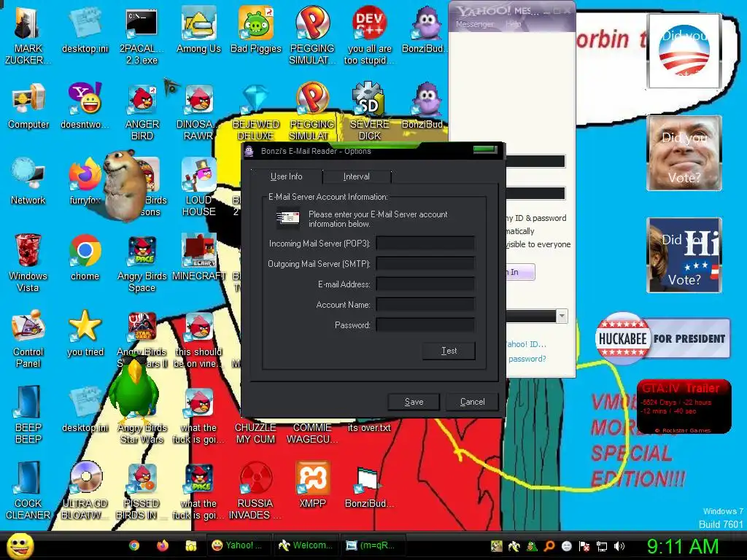Image resolution: width=747 pixels, height=560 pixels.
Task: Focus the Password field in Bonzi options
Action: coord(425,325)
